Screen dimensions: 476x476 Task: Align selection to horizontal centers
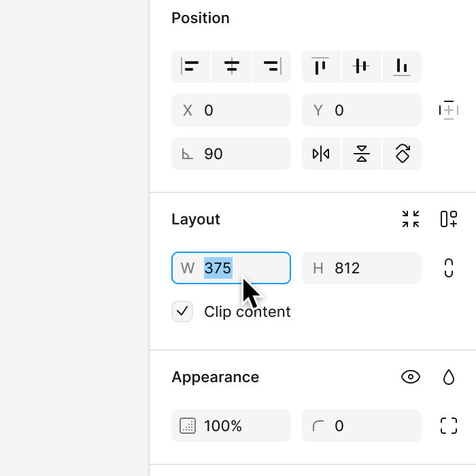(x=231, y=67)
